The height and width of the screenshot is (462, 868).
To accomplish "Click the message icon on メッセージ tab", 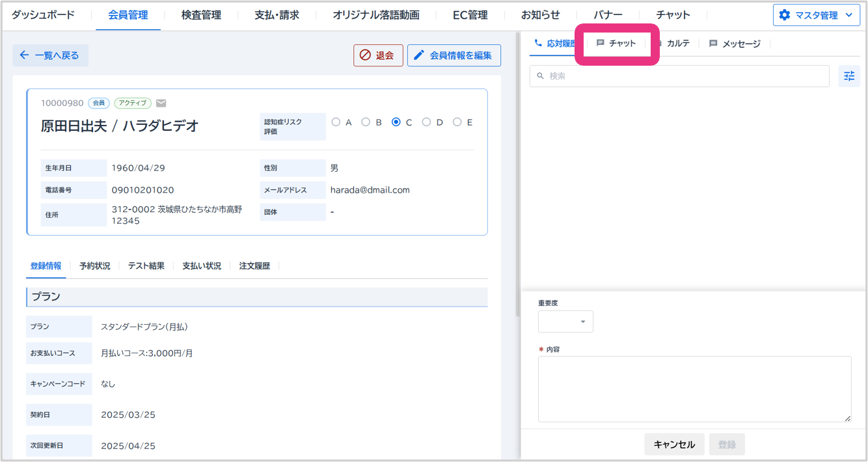I will click(x=713, y=44).
